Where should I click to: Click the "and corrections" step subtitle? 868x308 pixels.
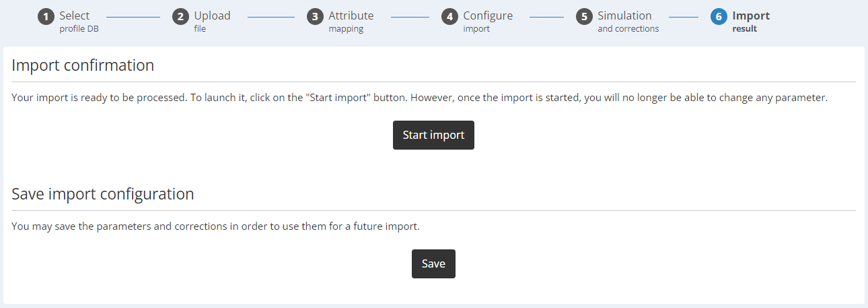pyautogui.click(x=628, y=29)
